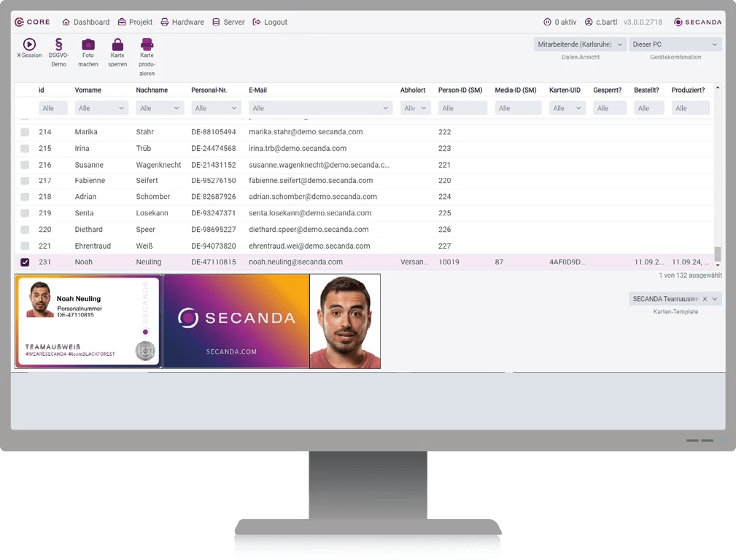Screen dimensions: 736x560
Task: Sort by the Abholort column header
Action: [x=413, y=90]
